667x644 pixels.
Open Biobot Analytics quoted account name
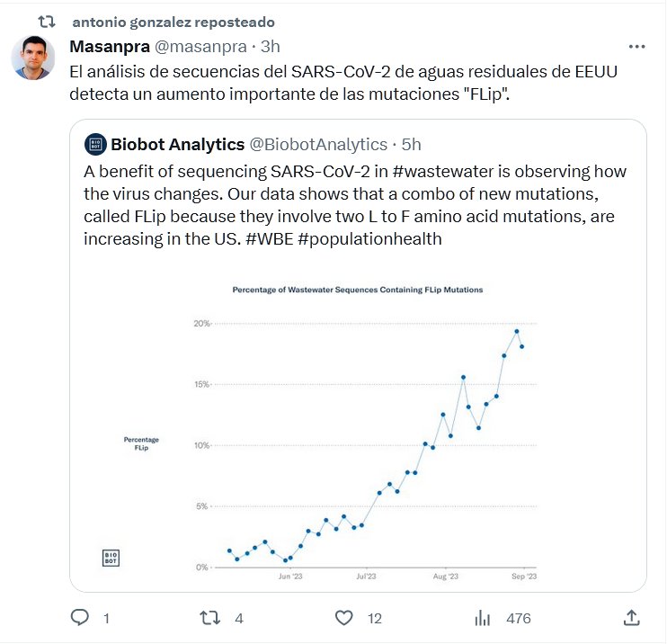(x=177, y=144)
